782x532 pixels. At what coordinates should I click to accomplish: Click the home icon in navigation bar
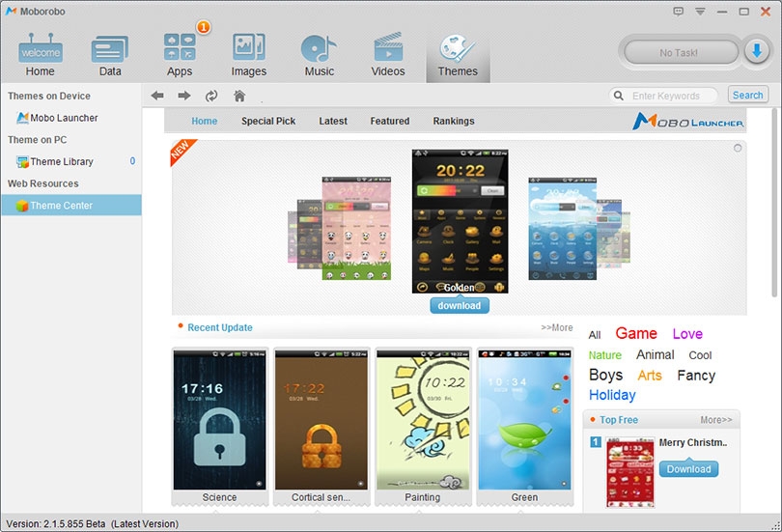click(x=239, y=96)
